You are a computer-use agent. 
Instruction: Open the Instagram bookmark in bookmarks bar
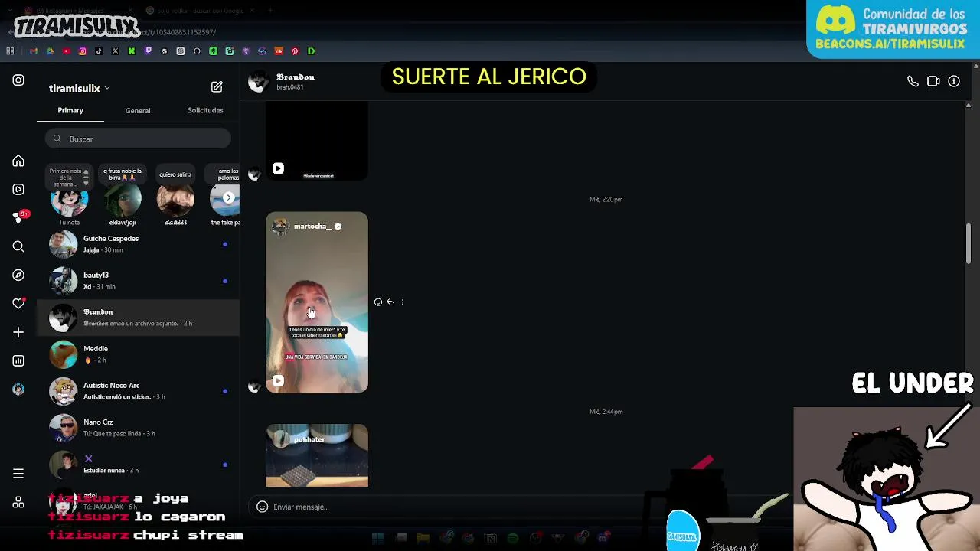pyautogui.click(x=83, y=51)
